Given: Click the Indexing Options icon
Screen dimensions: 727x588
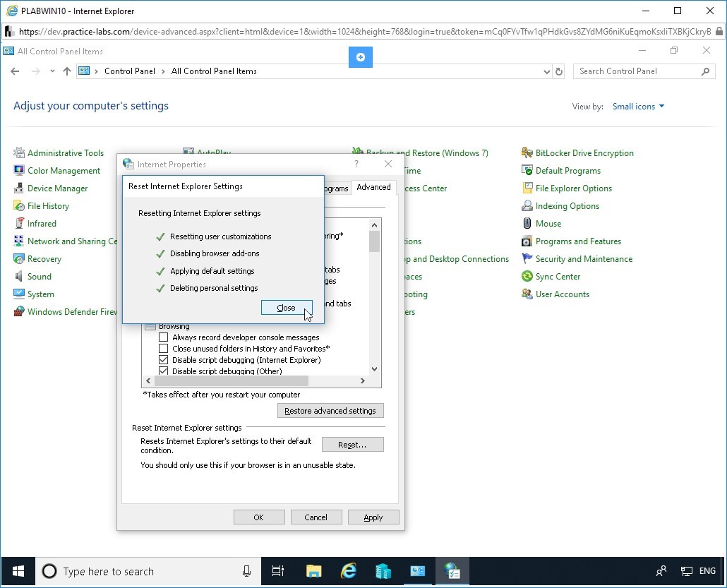Looking at the screenshot, I should tap(527, 205).
